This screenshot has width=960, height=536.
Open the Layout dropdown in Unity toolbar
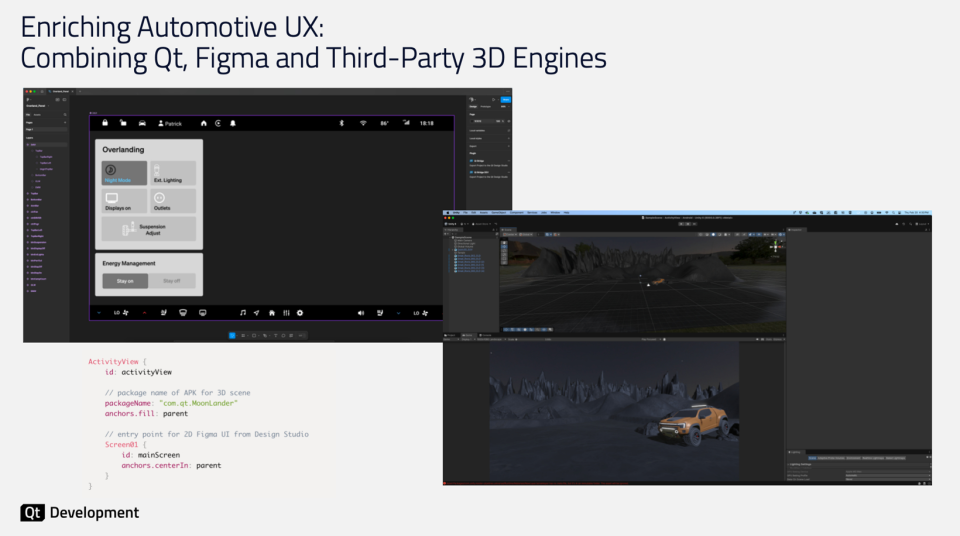(923, 224)
